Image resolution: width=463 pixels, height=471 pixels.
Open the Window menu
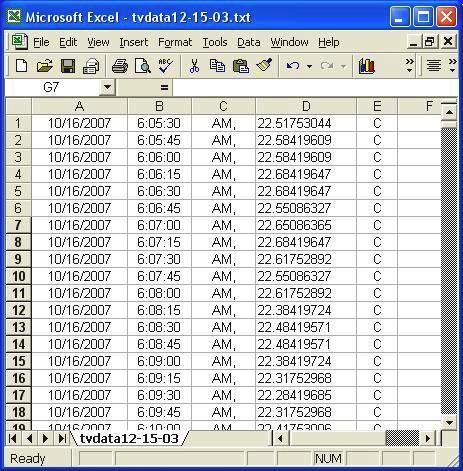pyautogui.click(x=289, y=42)
